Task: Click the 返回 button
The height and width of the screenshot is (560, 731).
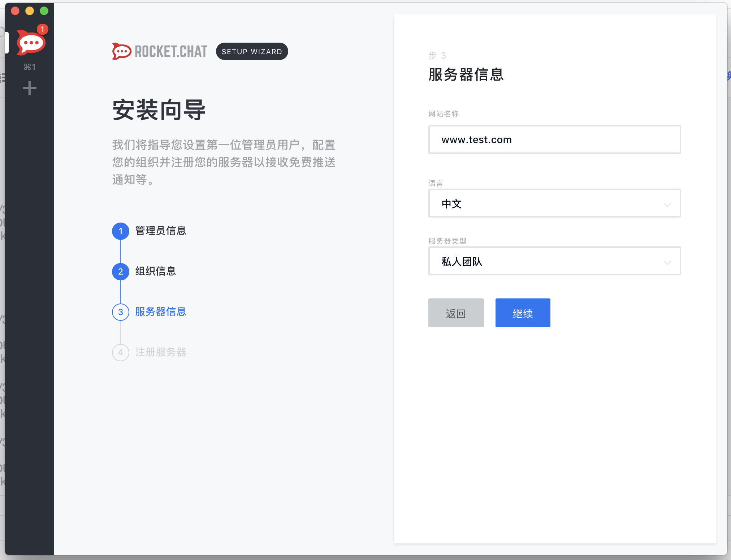Action: tap(456, 313)
